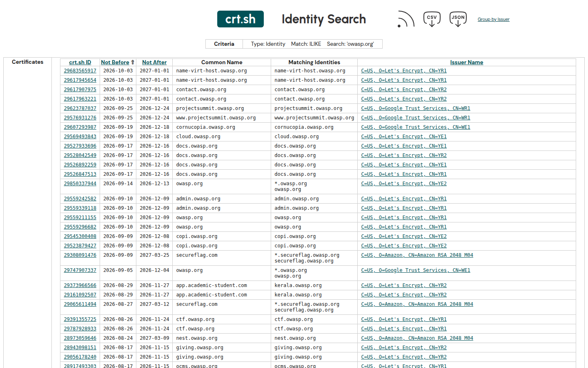This screenshot has height=368, width=588.
Task: Sort by crt.sh ID column
Action: pos(80,62)
